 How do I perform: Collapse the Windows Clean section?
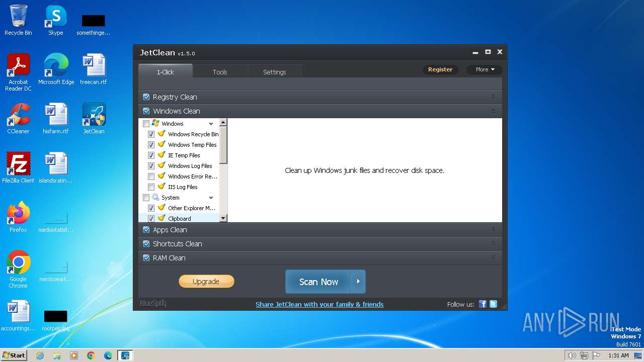(x=493, y=111)
